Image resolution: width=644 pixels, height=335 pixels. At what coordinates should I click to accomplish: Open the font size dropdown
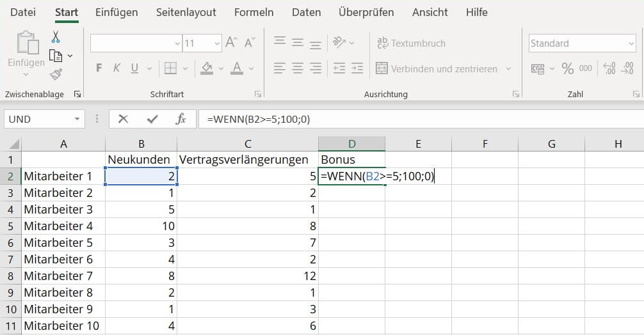point(217,43)
